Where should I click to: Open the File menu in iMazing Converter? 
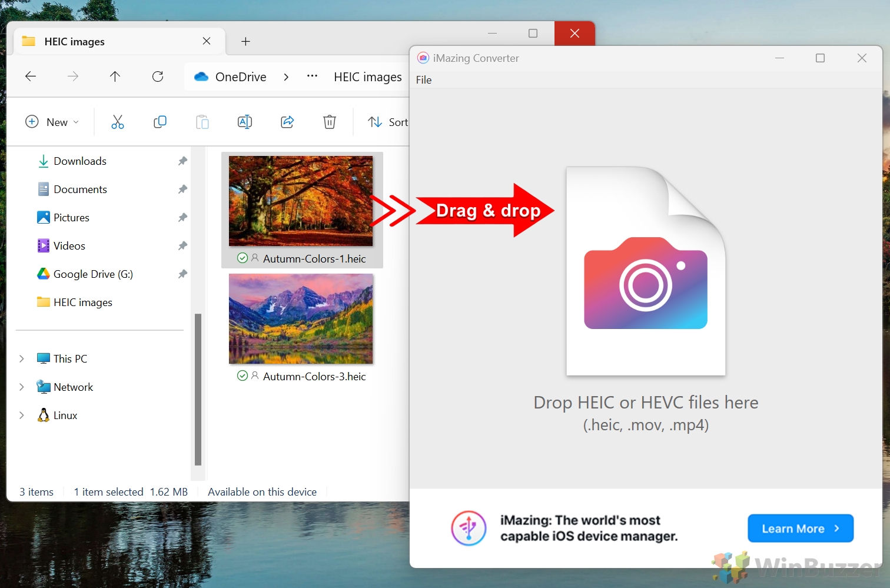[x=423, y=80]
